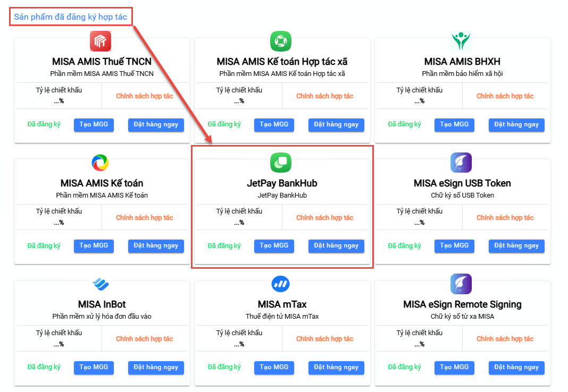Order MISA mTax with Đặt hàng ngay
This screenshot has height=392, width=568.
[336, 367]
